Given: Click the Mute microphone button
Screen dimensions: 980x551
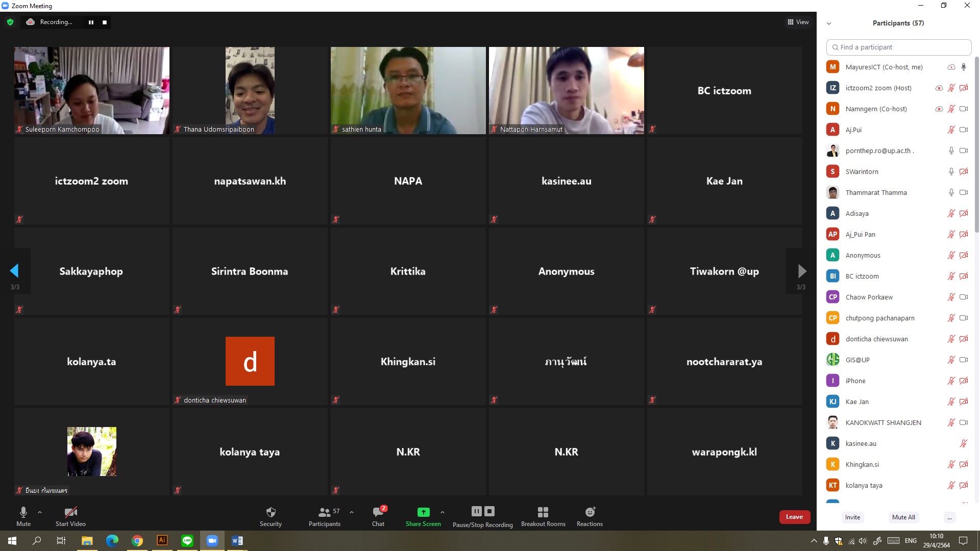Looking at the screenshot, I should (23, 516).
